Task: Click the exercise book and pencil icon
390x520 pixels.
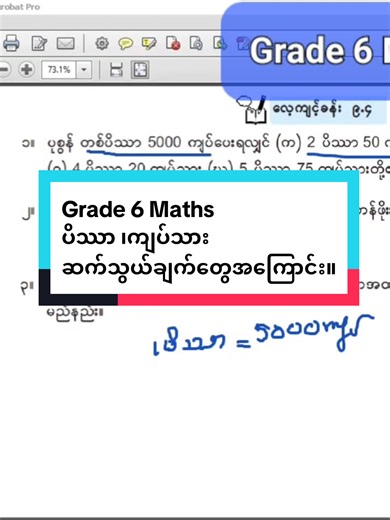Action: 252,109
